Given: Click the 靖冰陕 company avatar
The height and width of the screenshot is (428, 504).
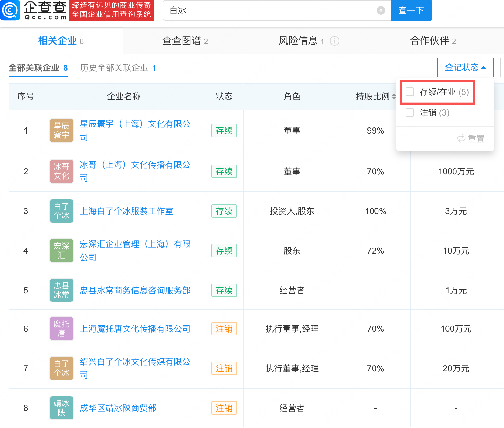Looking at the screenshot, I should (x=61, y=408).
